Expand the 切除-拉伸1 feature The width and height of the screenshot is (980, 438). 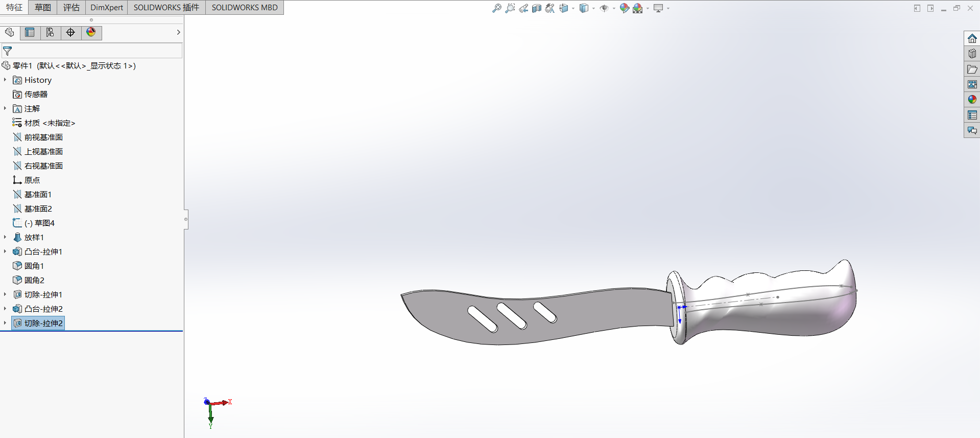pos(5,294)
